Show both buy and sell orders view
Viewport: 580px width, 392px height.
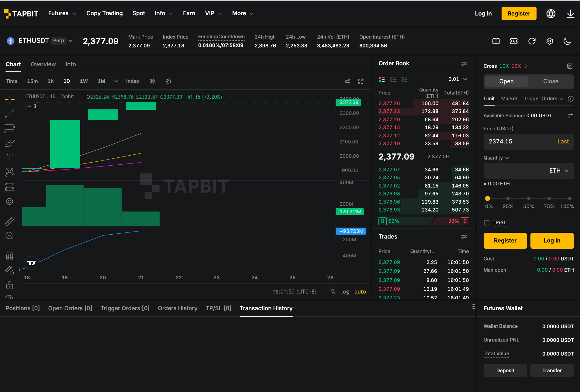click(382, 79)
